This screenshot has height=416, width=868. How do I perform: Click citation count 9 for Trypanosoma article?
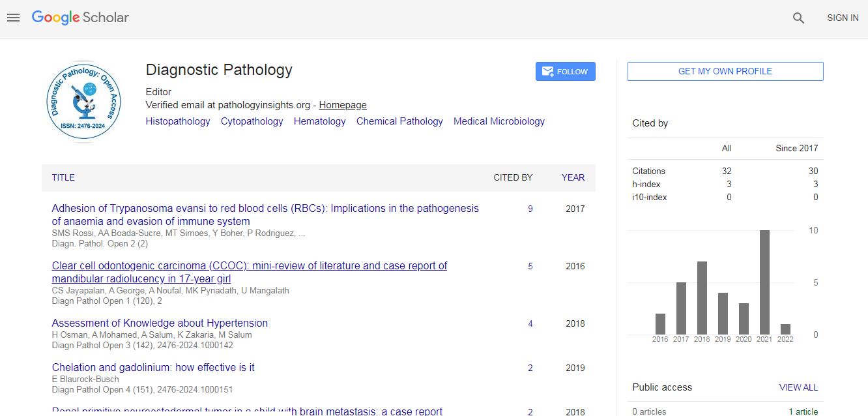pyautogui.click(x=530, y=209)
